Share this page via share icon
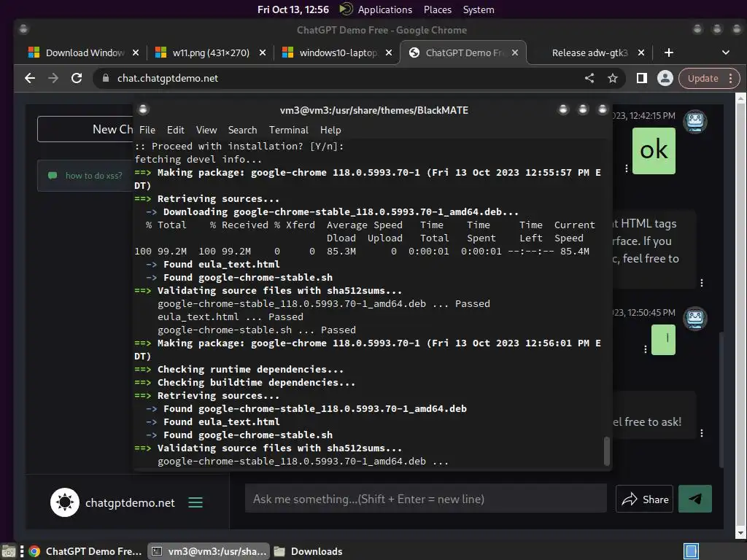Viewport: 747px width, 560px height. click(589, 78)
